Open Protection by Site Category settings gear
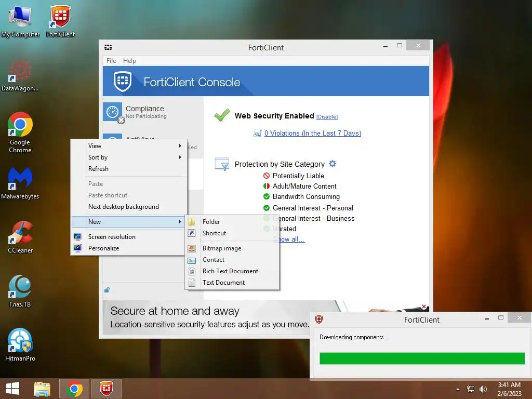This screenshot has width=532, height=399. [332, 164]
